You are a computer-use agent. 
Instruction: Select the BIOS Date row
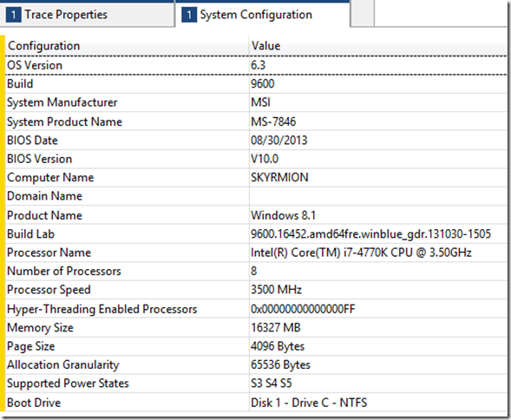click(x=256, y=141)
